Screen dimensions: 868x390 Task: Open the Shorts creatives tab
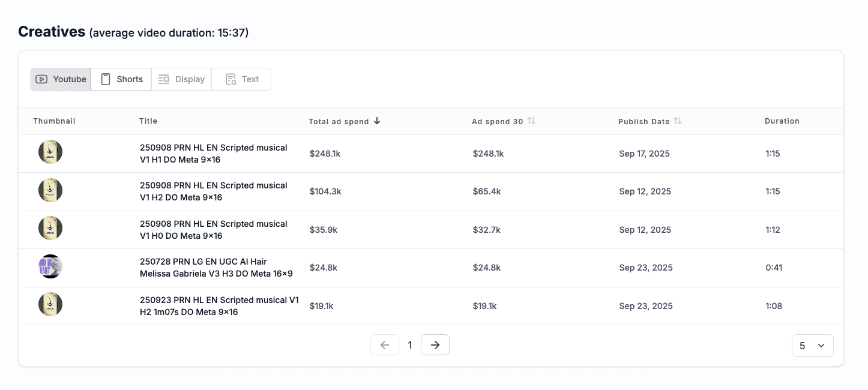click(121, 79)
